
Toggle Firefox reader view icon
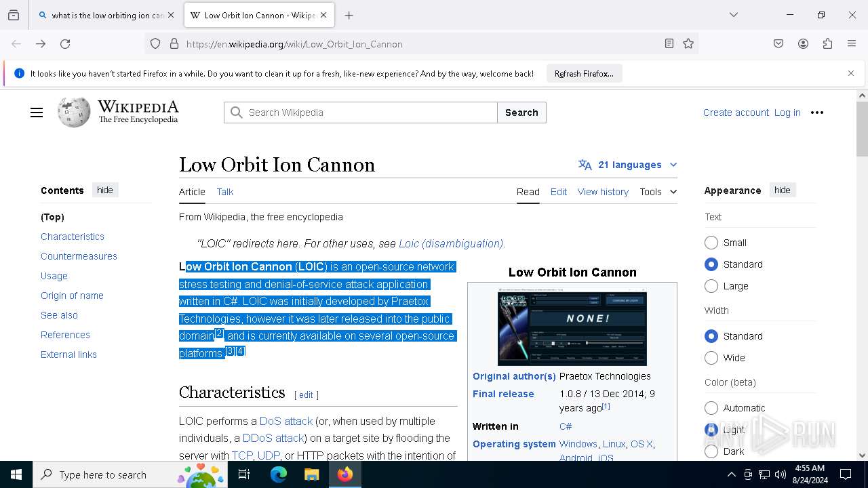pos(669,44)
